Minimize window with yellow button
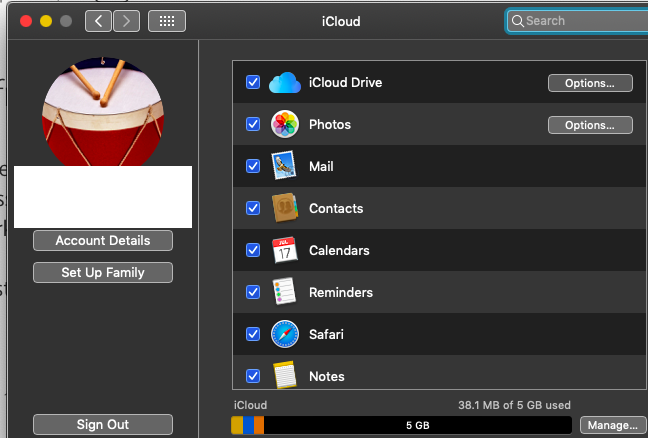Image resolution: width=648 pixels, height=438 pixels. (x=46, y=21)
